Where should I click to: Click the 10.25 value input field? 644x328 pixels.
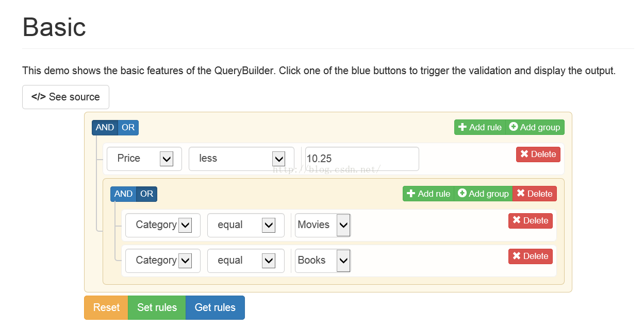pyautogui.click(x=362, y=159)
